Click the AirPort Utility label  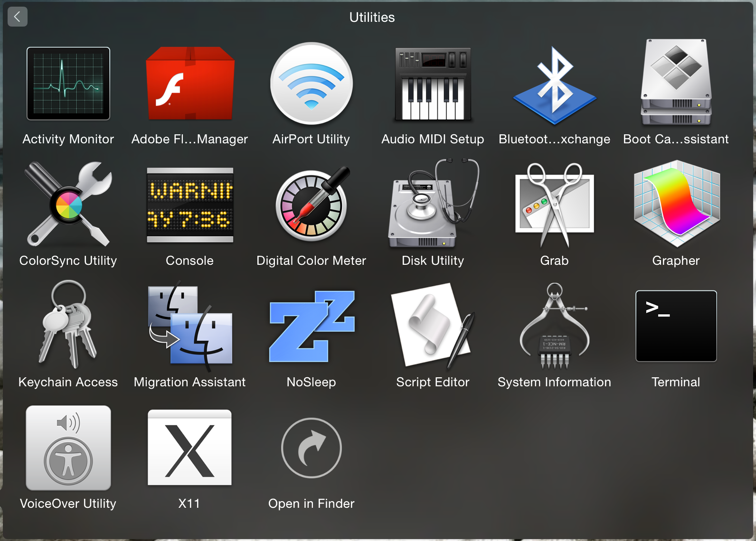click(312, 139)
